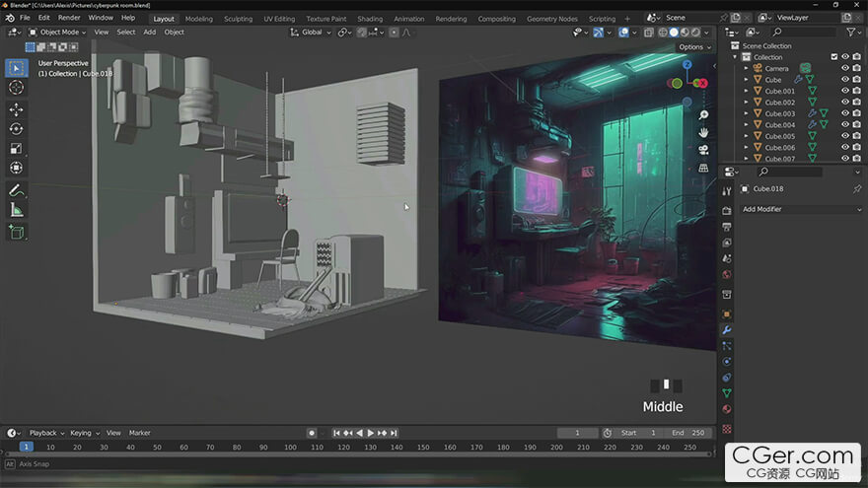Open the Material properties tab
The image size is (868, 488).
point(727,409)
